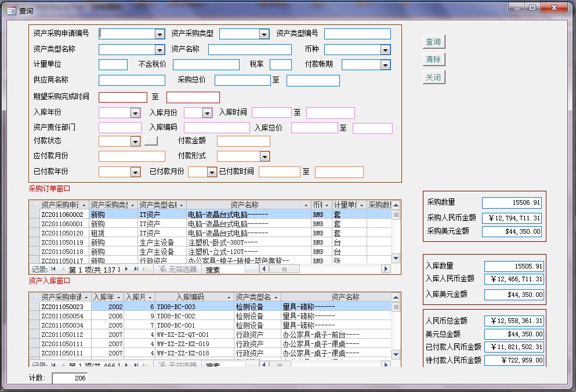Click the down arrow of 采购订单 vertical scrollbar
576x392 pixels.
click(x=396, y=258)
